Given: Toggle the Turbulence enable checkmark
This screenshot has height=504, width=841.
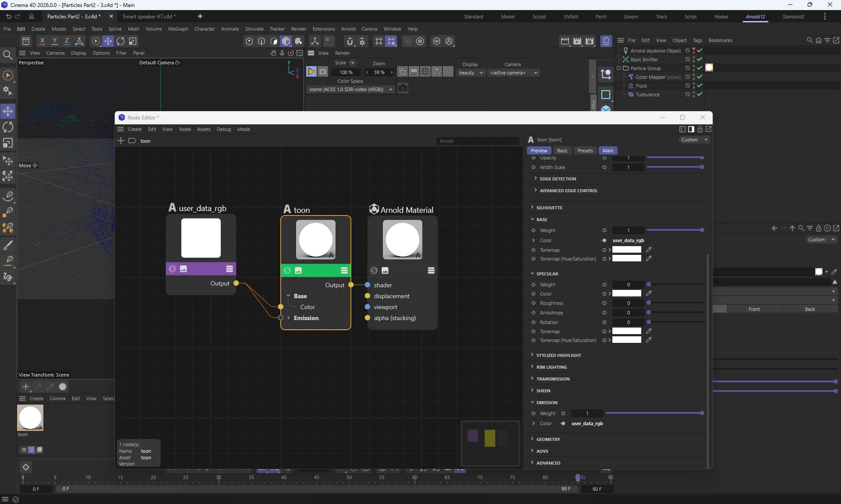Looking at the screenshot, I should click(x=700, y=95).
